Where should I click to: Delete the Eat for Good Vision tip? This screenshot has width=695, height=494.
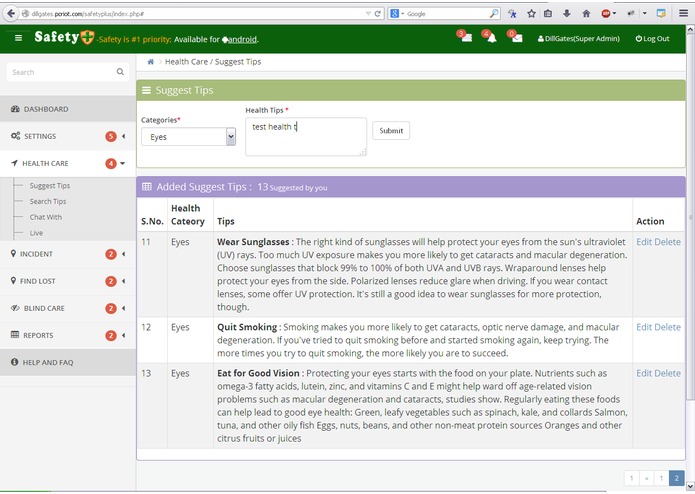coord(668,373)
